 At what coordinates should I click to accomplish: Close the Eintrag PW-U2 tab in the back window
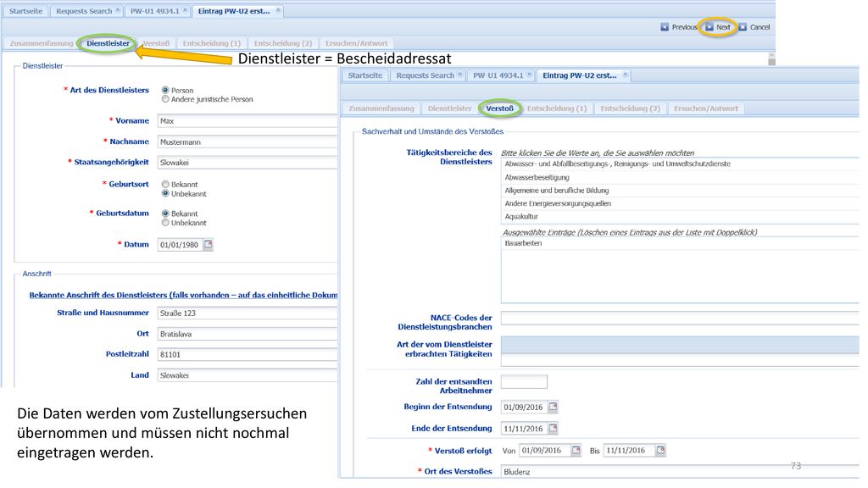coord(278,10)
